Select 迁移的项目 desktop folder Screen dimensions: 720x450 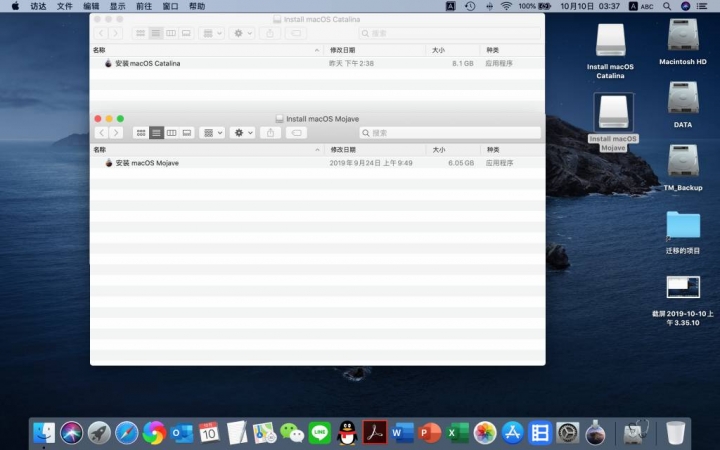[683, 225]
